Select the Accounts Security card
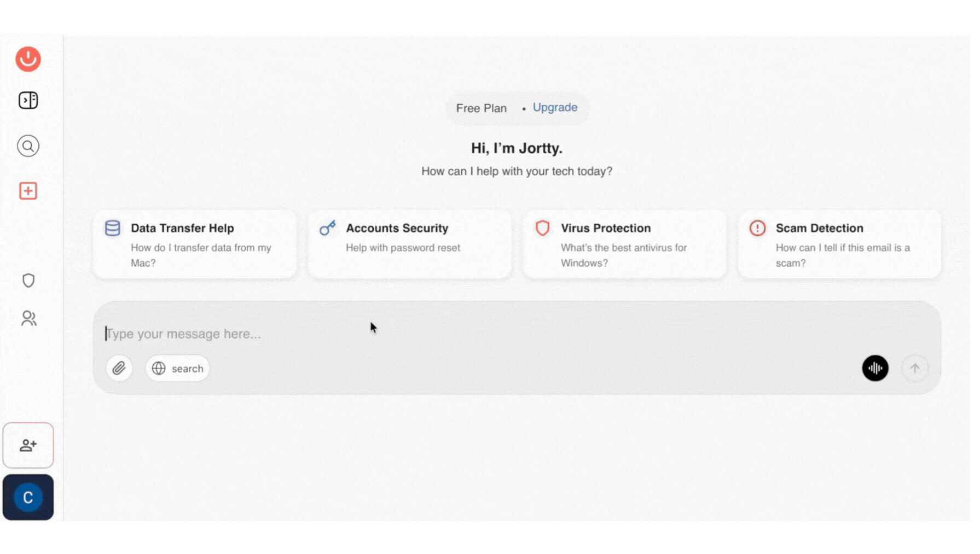The width and height of the screenshot is (980, 554). pos(409,244)
